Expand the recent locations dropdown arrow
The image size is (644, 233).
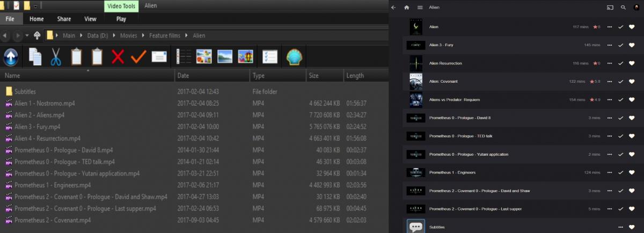(x=26, y=36)
